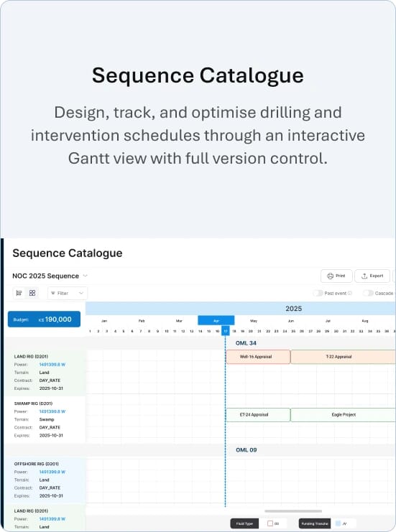This screenshot has height=532, width=396.
Task: Open the Well-16 Appraisal bar
Action: pos(258,357)
